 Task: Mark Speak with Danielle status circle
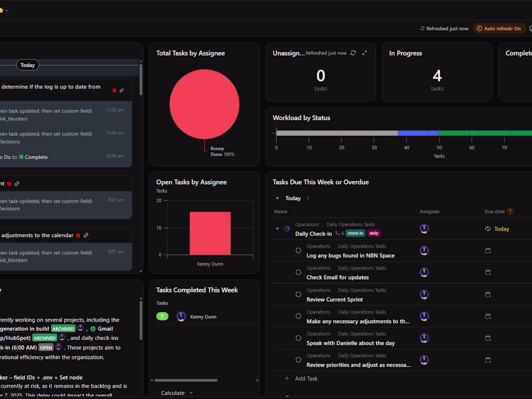(x=298, y=338)
